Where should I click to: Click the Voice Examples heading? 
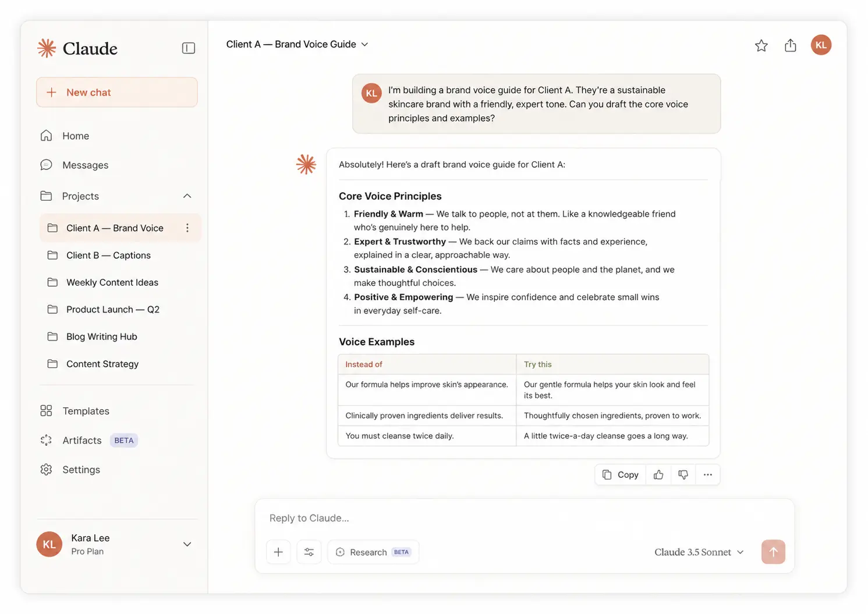(x=377, y=342)
